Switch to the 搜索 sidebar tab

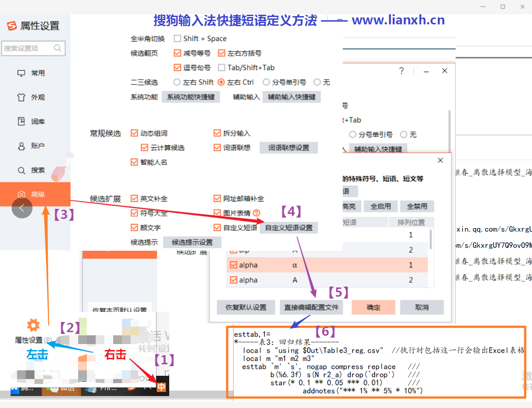point(31,170)
